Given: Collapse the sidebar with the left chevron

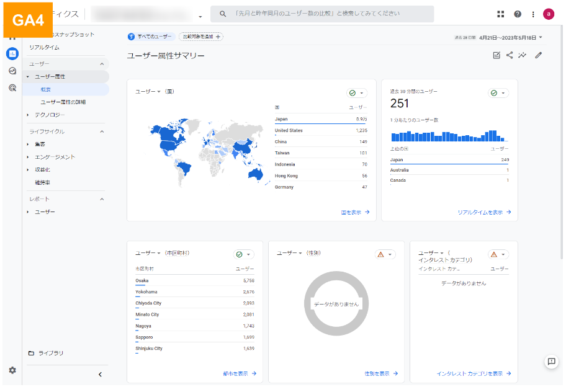Looking at the screenshot, I should 100,375.
